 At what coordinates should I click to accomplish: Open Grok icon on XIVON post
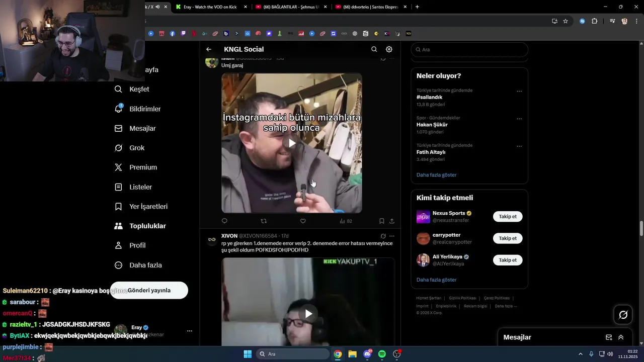tap(383, 236)
